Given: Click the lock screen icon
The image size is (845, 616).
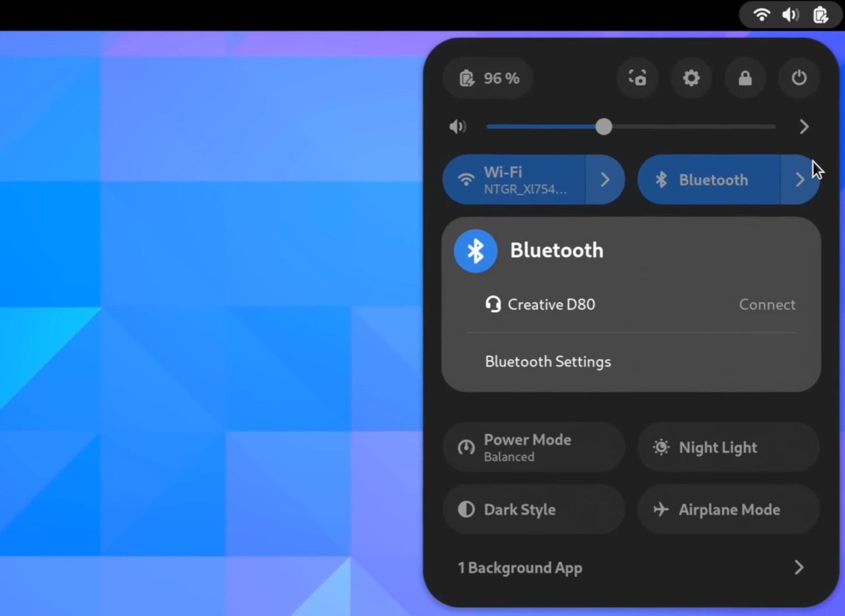Looking at the screenshot, I should [x=745, y=78].
